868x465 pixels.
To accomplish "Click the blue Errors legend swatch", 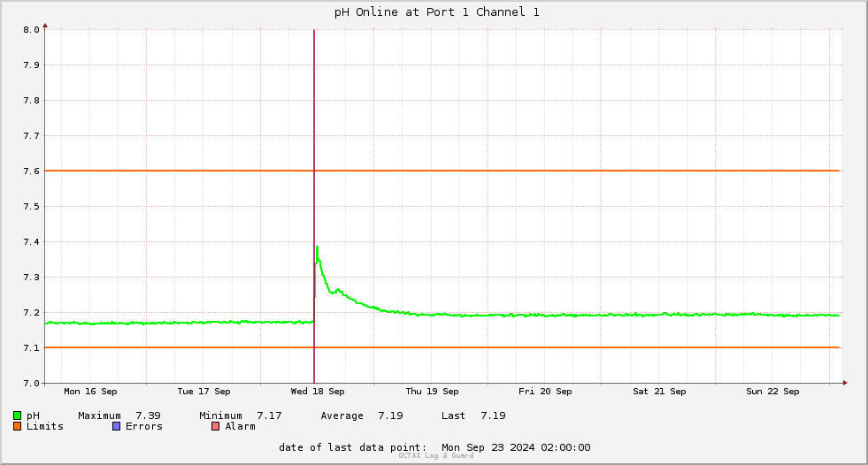I will click(x=116, y=426).
